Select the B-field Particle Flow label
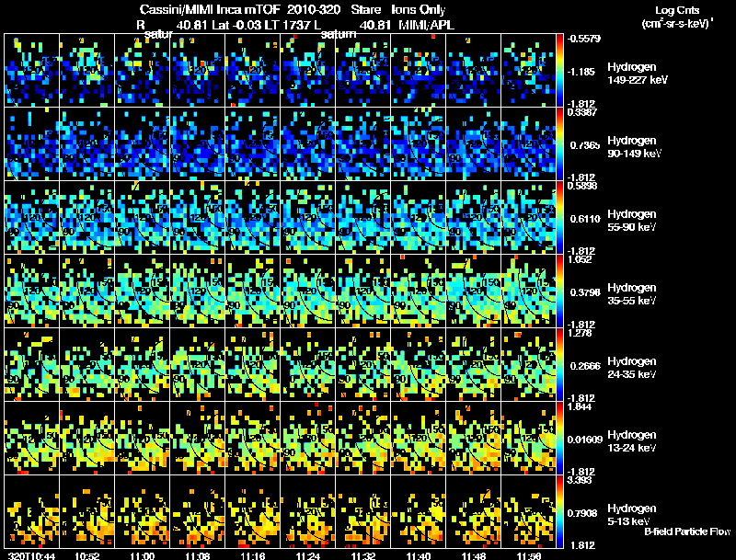Screen dimensions: 736x560 [687, 531]
